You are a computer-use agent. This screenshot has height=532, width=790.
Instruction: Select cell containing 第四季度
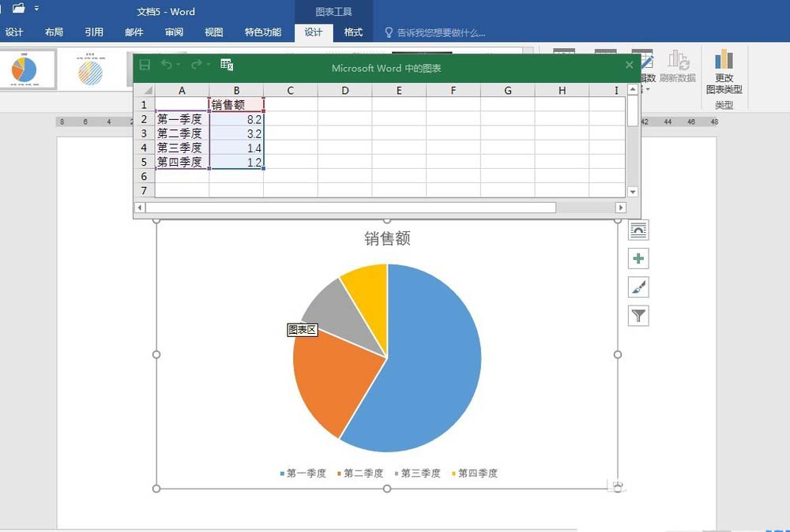(182, 162)
